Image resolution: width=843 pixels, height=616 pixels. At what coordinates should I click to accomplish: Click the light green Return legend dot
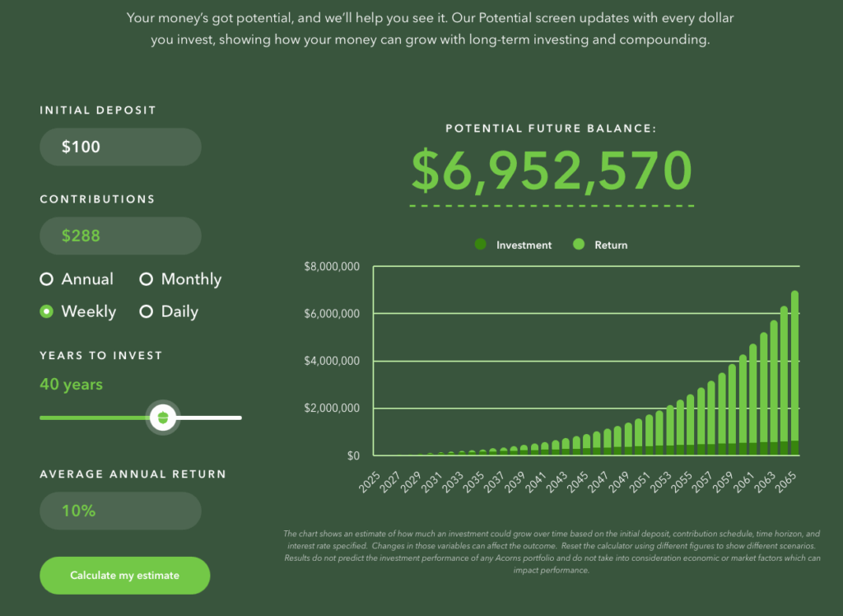pos(579,245)
